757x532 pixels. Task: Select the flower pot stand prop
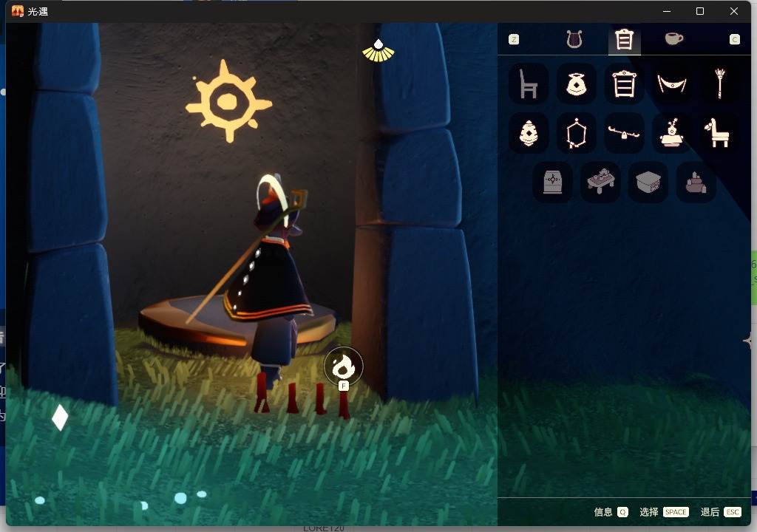click(x=672, y=133)
